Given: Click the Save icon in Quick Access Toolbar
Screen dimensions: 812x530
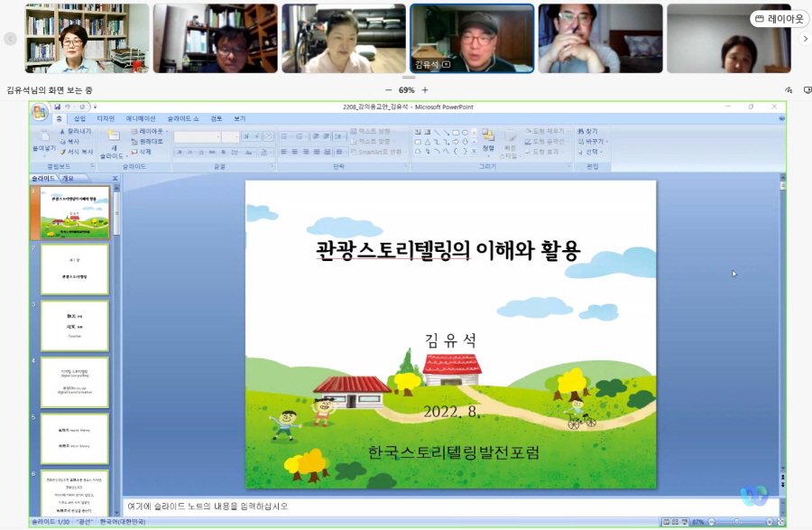Looking at the screenshot, I should pyautogui.click(x=58, y=107).
